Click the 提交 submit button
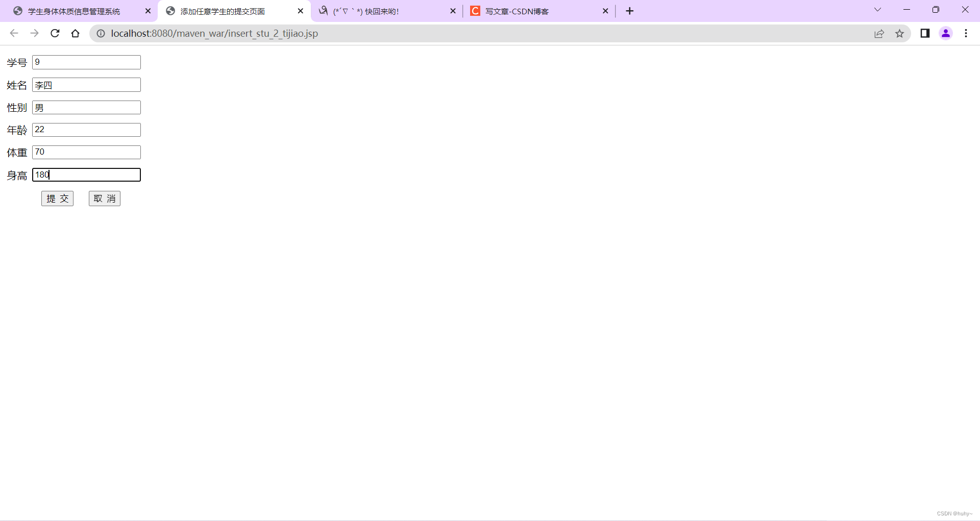This screenshot has height=521, width=980. pos(57,199)
